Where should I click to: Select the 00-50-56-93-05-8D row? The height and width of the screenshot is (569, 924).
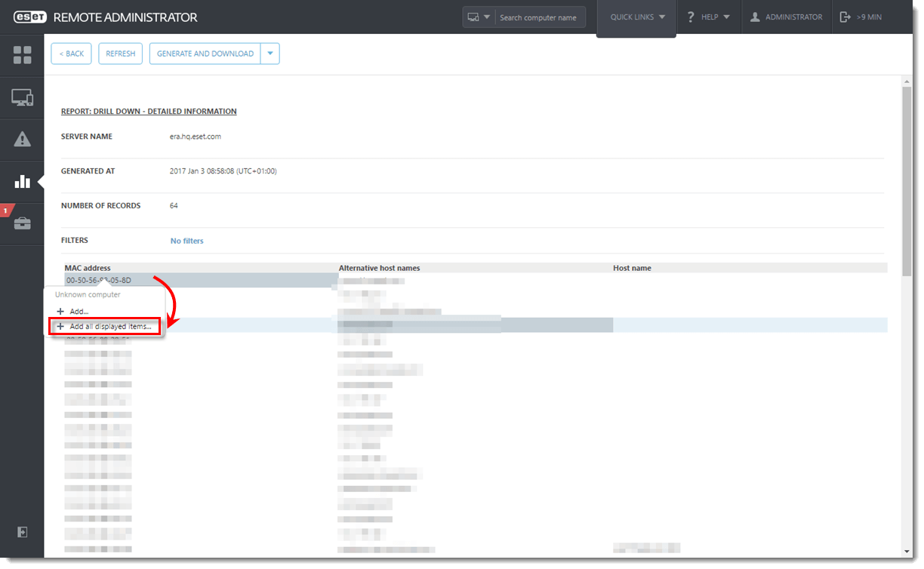point(200,281)
